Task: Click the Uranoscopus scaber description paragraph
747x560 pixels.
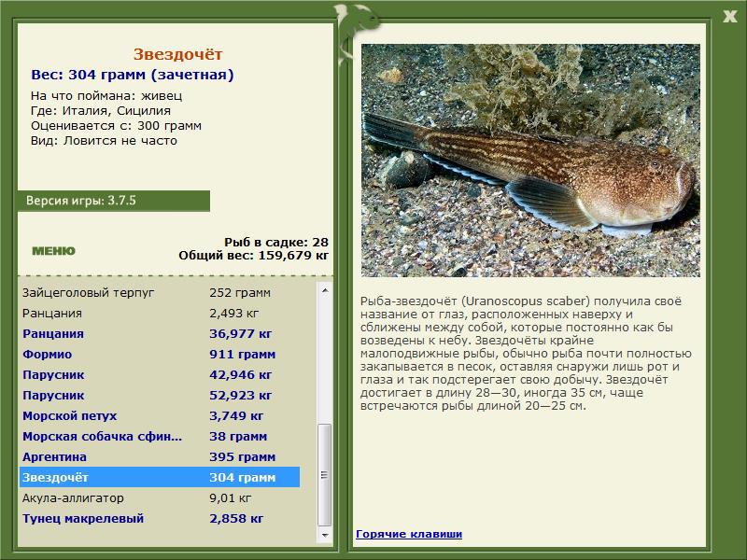Action: [x=526, y=354]
